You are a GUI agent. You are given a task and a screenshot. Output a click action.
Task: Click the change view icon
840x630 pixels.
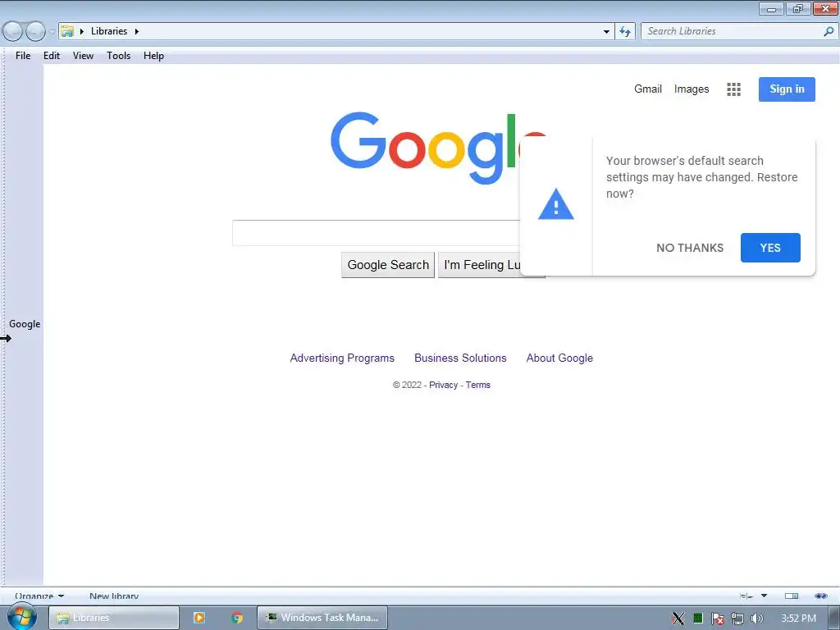click(746, 596)
